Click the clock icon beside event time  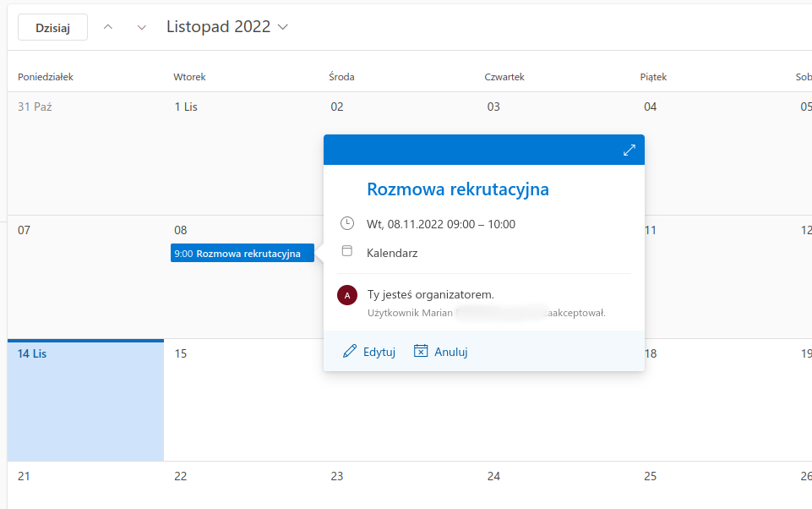pos(346,224)
